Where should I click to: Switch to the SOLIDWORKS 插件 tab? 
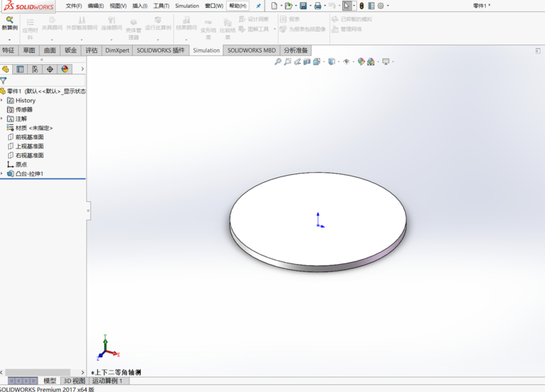pyautogui.click(x=161, y=51)
